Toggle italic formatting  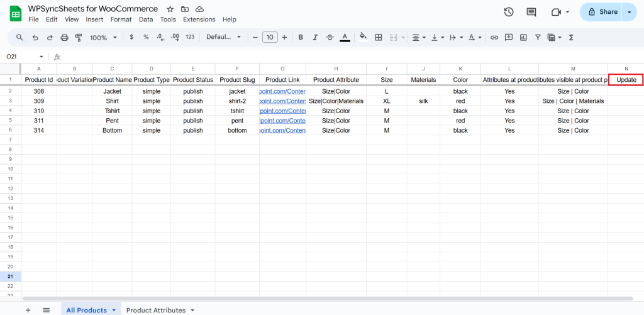click(315, 37)
